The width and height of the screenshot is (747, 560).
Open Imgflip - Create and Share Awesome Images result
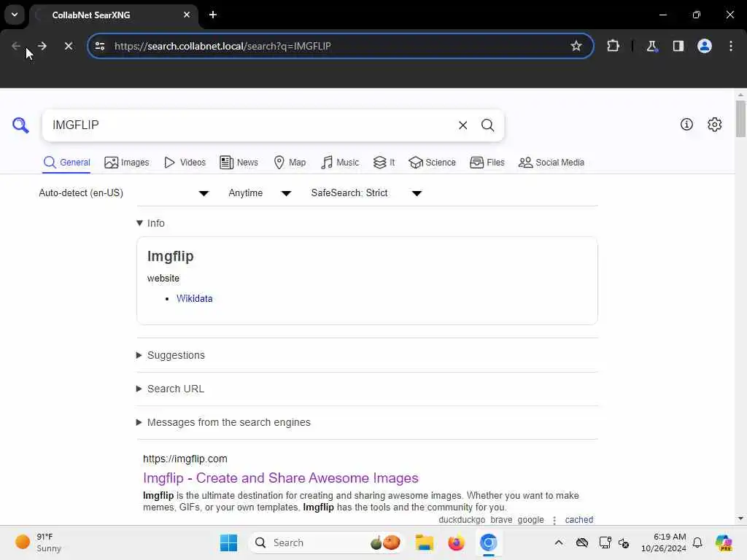(x=281, y=478)
